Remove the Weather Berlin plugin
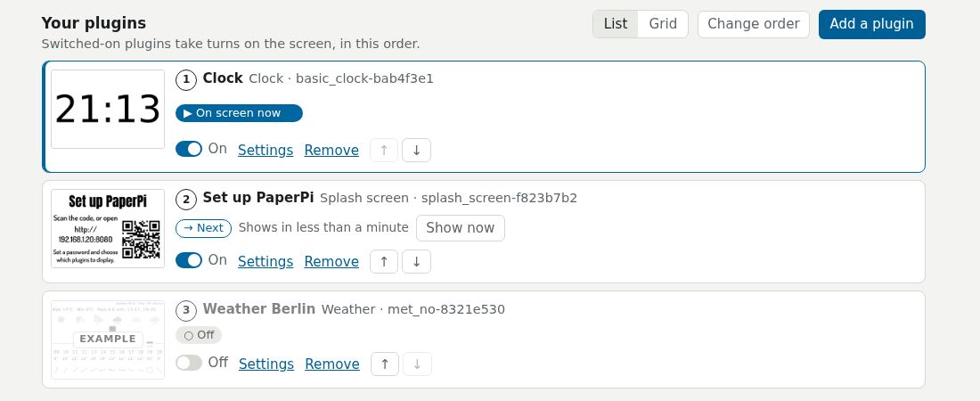 pyautogui.click(x=332, y=364)
